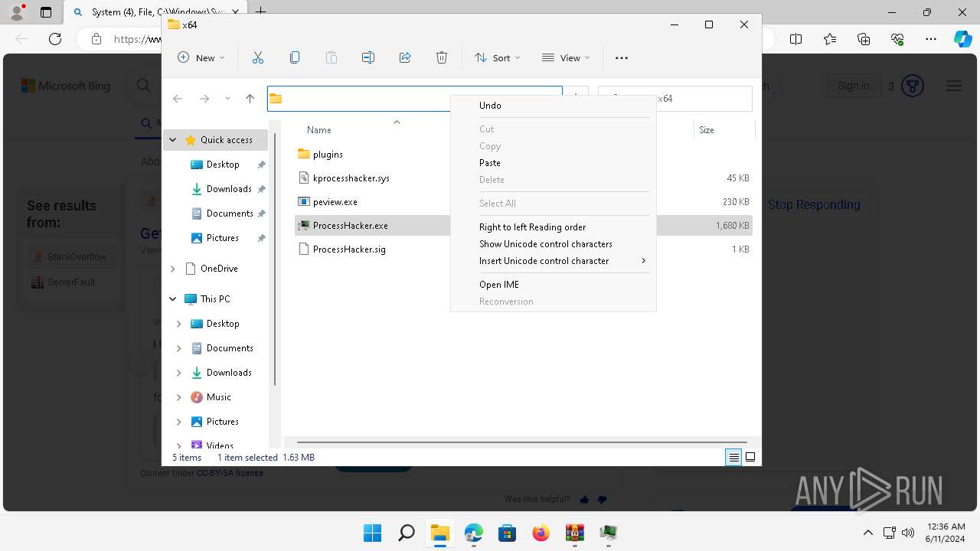This screenshot has height=551, width=980.
Task: Collapse the Quick access tree node
Action: click(173, 140)
